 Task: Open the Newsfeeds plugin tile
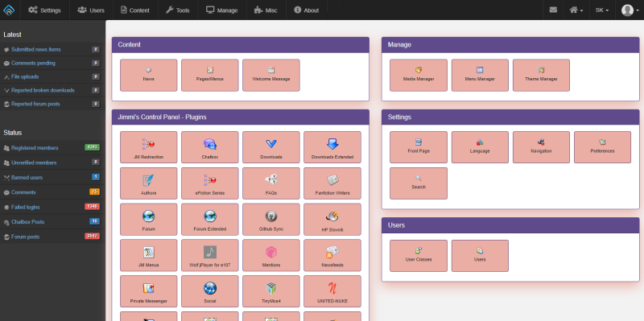[332, 255]
